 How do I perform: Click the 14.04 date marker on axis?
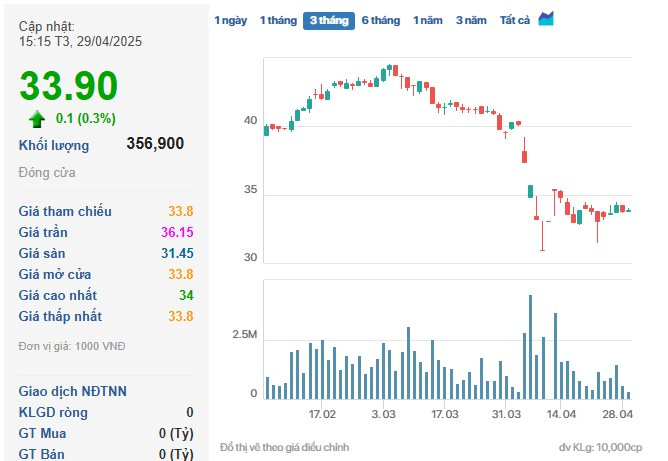562,414
